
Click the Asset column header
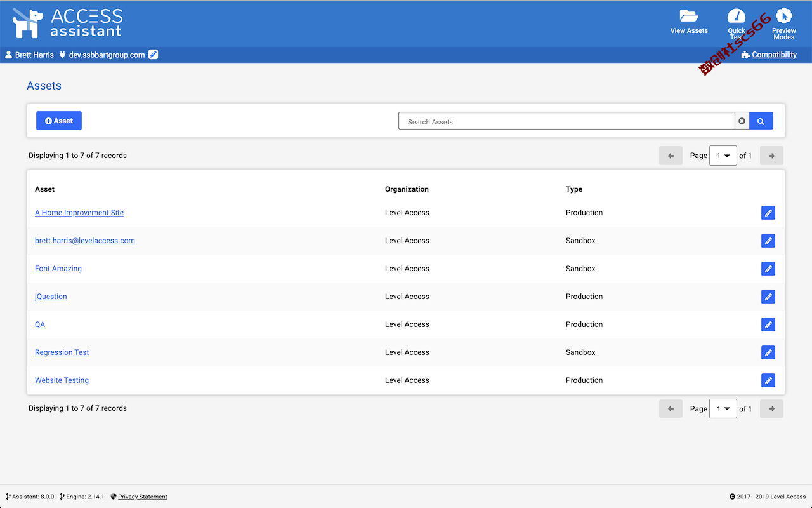45,189
